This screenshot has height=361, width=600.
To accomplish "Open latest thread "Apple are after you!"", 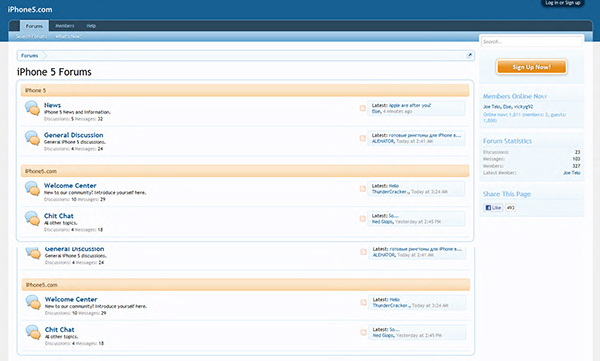I will coord(410,105).
